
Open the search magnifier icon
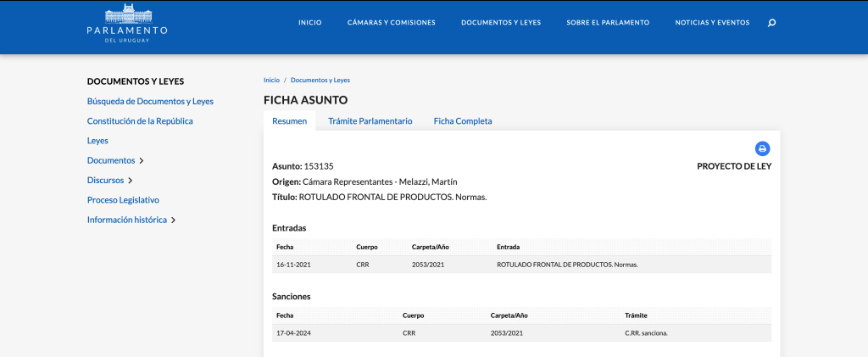point(771,23)
